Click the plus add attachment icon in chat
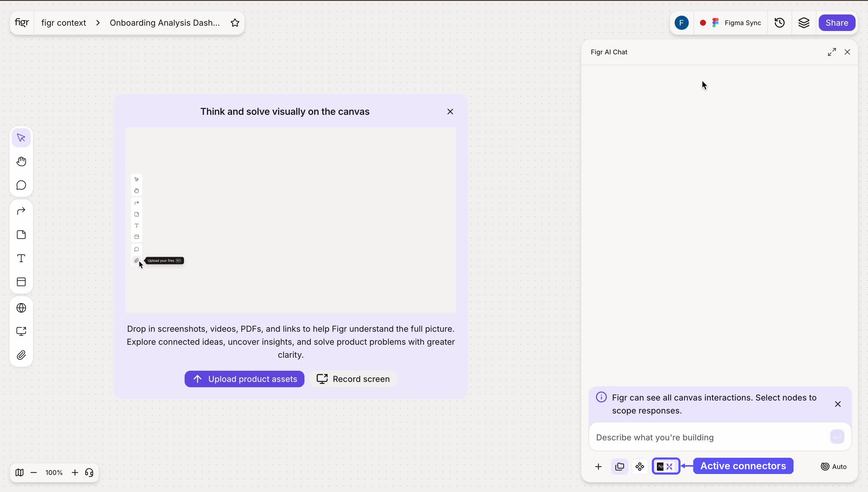The height and width of the screenshot is (492, 868). [598, 467]
